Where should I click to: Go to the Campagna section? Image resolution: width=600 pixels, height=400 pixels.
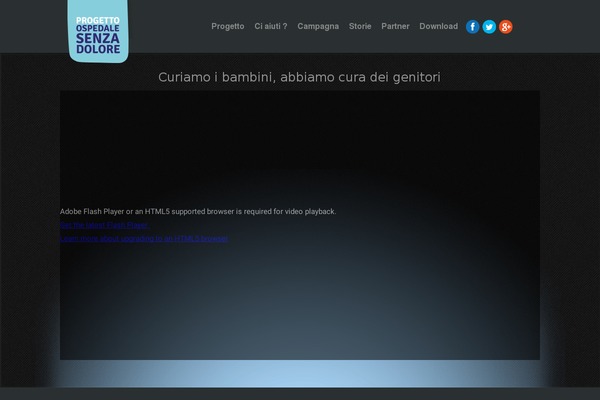[318, 26]
